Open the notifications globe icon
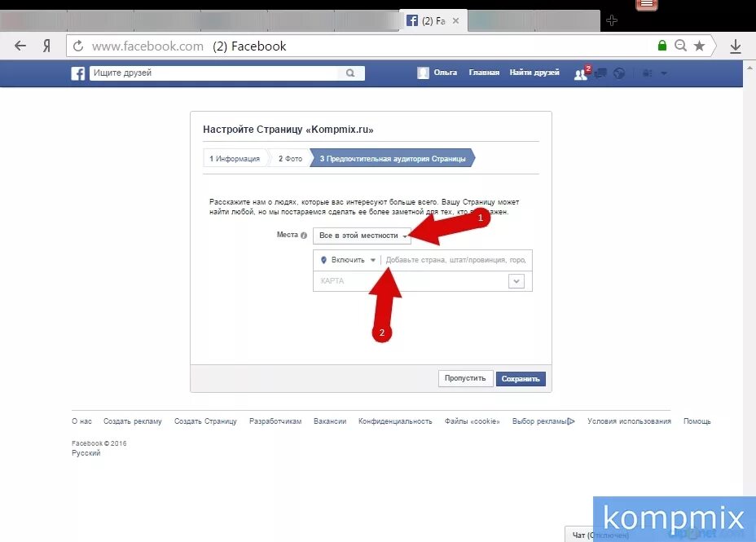The width and height of the screenshot is (756, 542). pos(619,73)
